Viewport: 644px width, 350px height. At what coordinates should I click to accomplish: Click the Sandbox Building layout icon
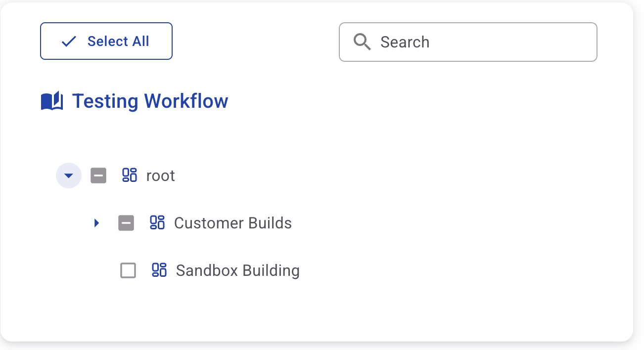159,270
